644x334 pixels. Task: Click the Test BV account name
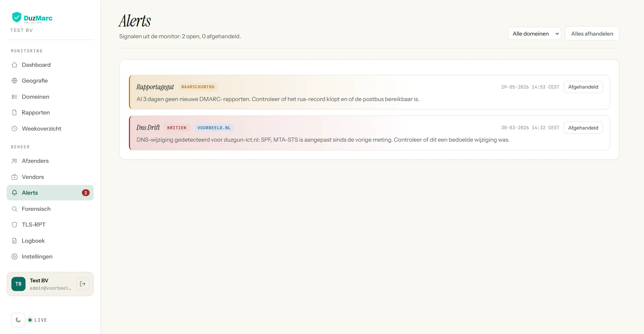click(x=39, y=280)
